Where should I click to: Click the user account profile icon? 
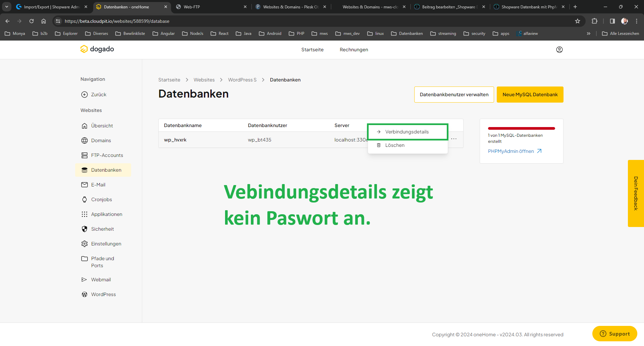tap(559, 50)
